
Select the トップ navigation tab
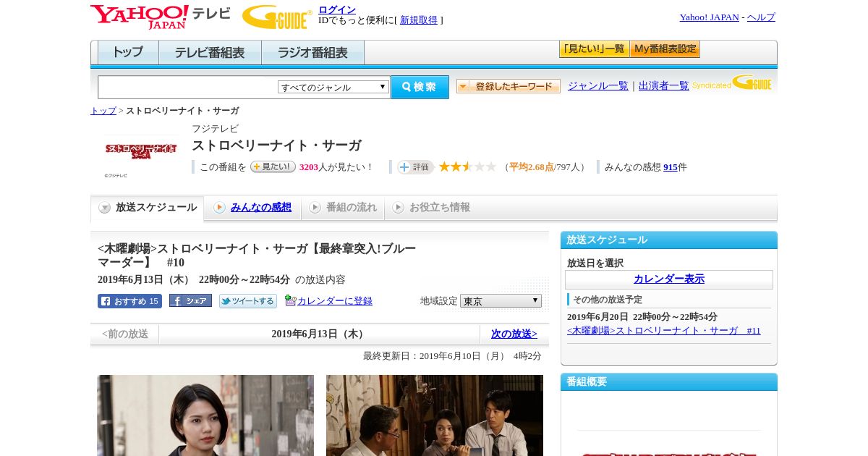[128, 53]
